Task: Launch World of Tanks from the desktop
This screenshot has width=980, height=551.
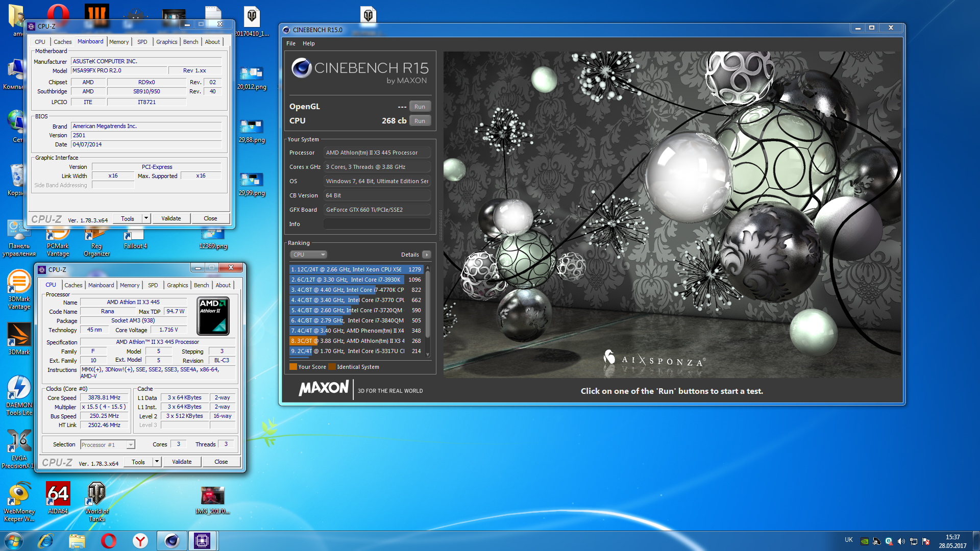Action: 96,502
